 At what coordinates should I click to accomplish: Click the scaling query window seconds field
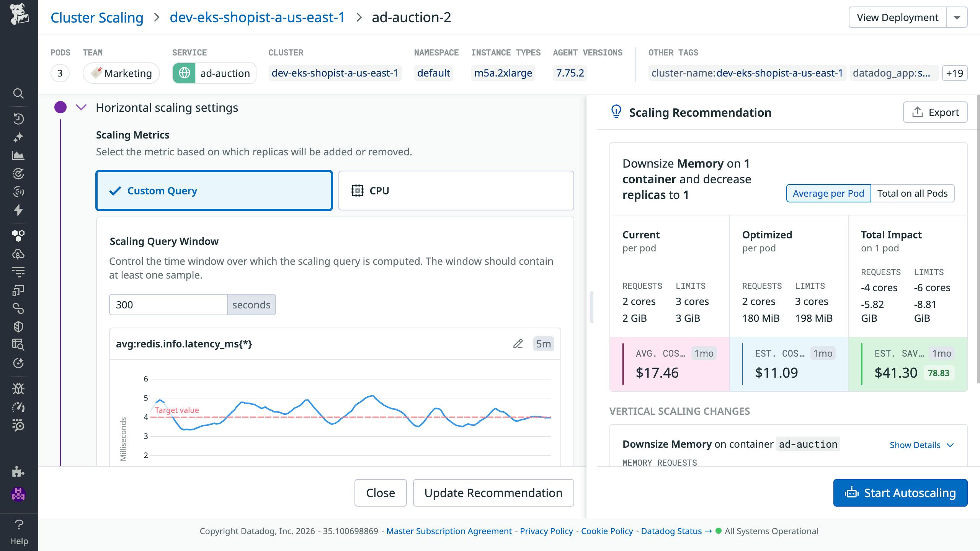[168, 305]
